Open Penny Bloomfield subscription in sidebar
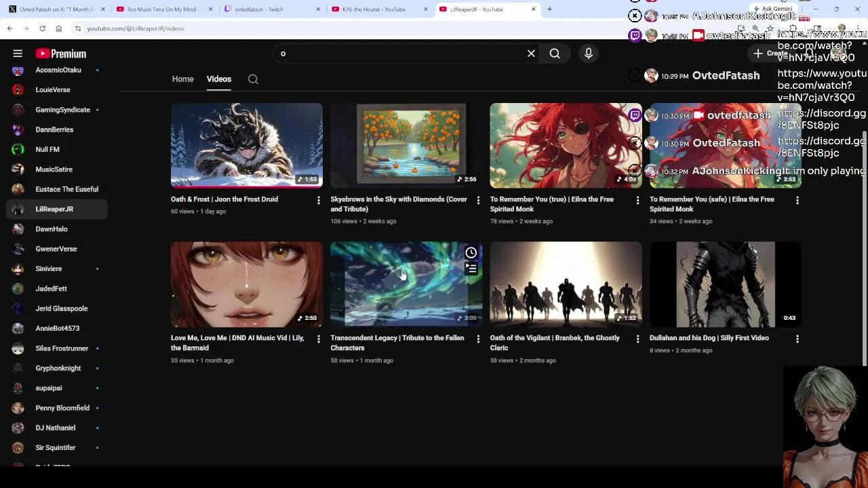 [56, 408]
